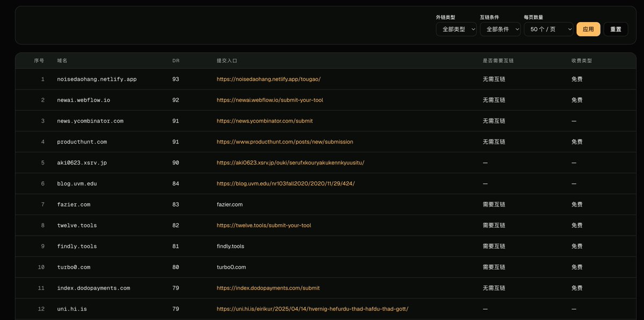Viewport: 644px width, 320px height.
Task: Click DR value 83 for fazier.com
Action: coord(175,205)
